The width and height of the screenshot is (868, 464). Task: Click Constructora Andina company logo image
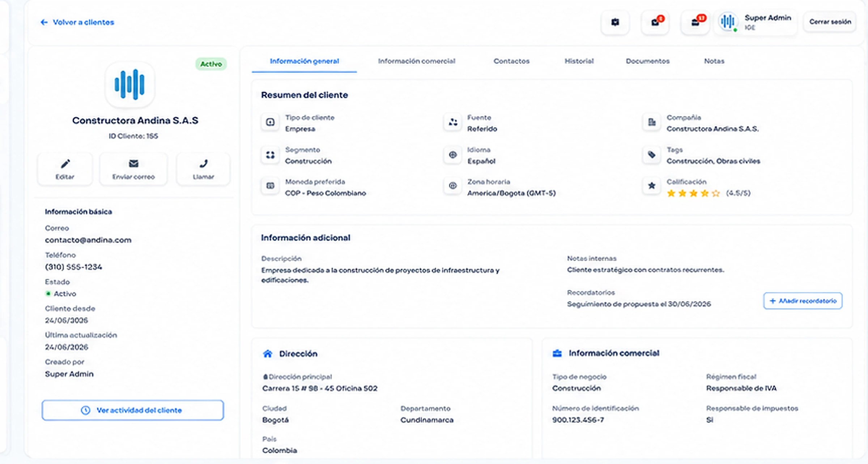pyautogui.click(x=129, y=84)
